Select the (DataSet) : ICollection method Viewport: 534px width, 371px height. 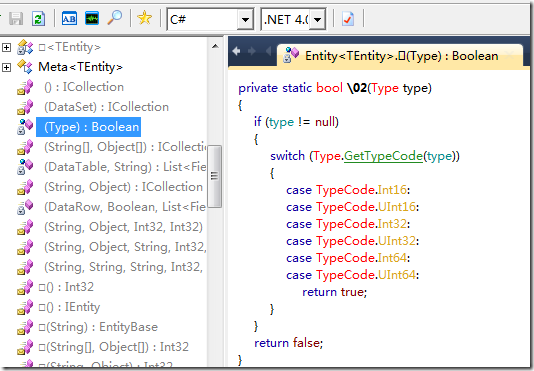pos(106,107)
